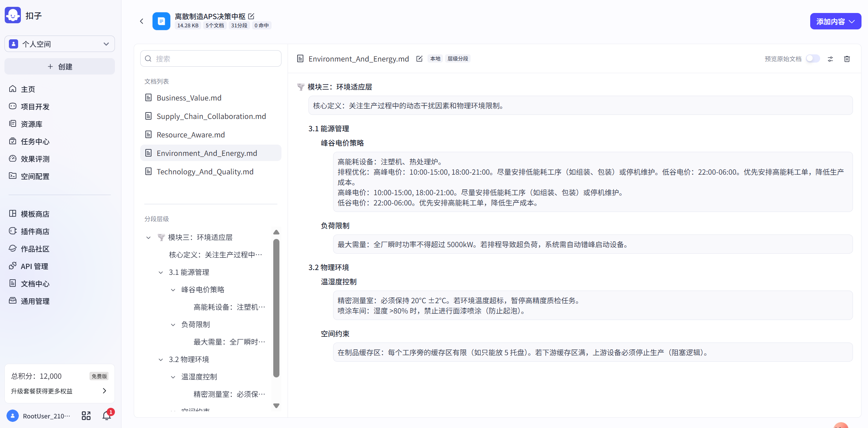Click the notification bell icon
The image size is (868, 428).
point(107,416)
